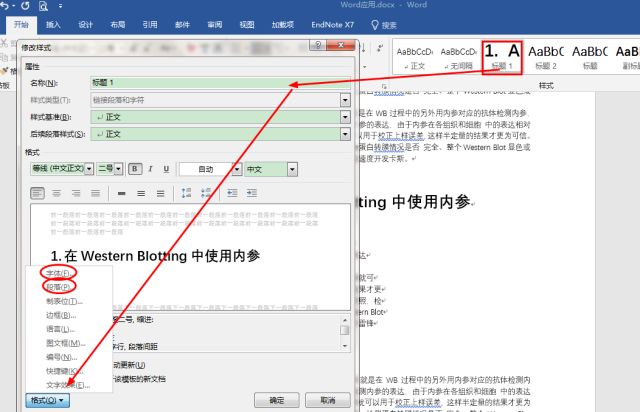Click the sort icon in paragraph group
The height and width of the screenshot is (412, 640).
click(x=364, y=48)
